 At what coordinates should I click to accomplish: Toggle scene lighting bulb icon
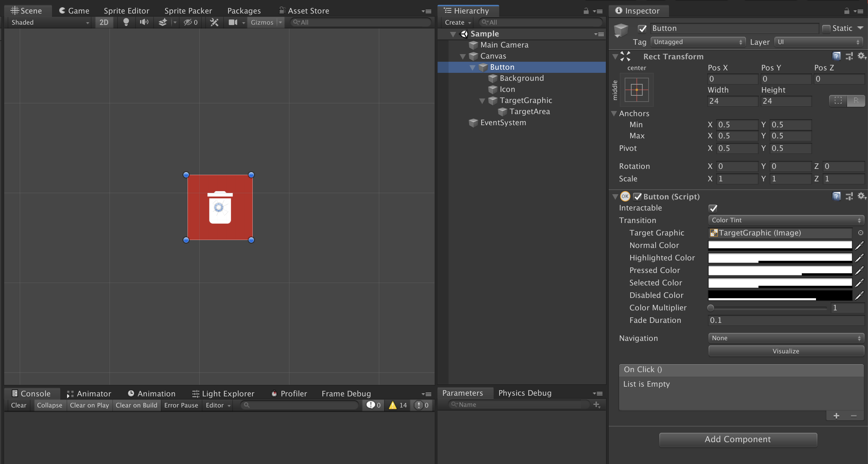[x=126, y=22]
